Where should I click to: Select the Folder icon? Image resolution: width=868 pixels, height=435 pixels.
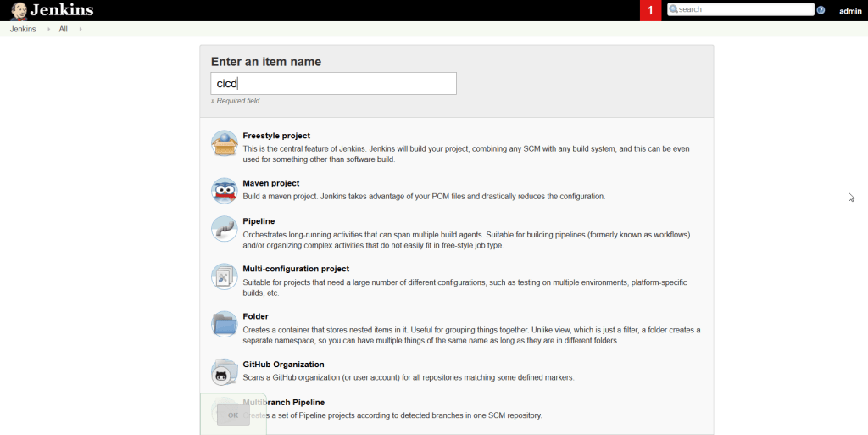coord(224,324)
